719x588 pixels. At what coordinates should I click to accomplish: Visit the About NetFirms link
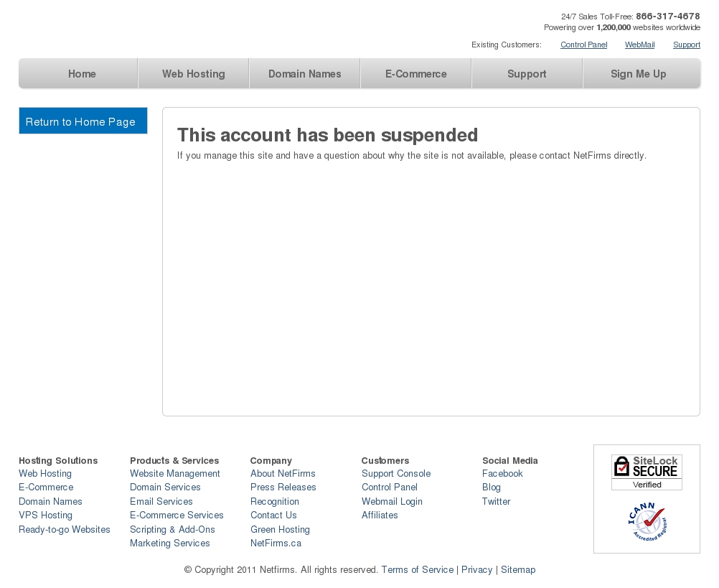point(283,473)
